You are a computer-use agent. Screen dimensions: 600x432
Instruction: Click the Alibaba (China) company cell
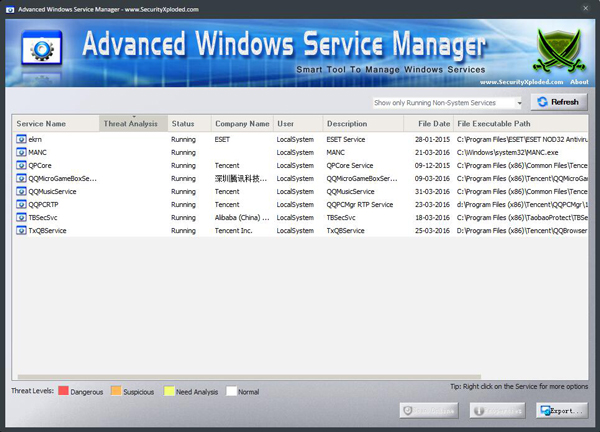click(242, 217)
